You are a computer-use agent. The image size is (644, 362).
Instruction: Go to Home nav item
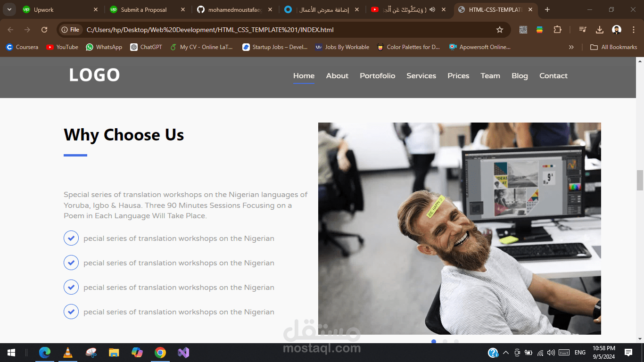(x=304, y=76)
